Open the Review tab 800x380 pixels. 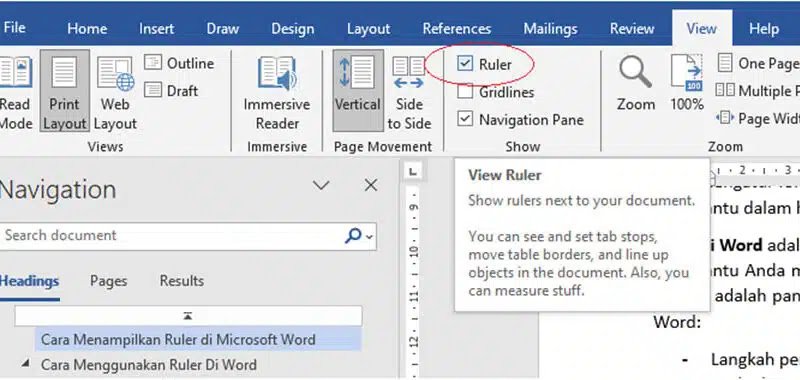(x=632, y=29)
